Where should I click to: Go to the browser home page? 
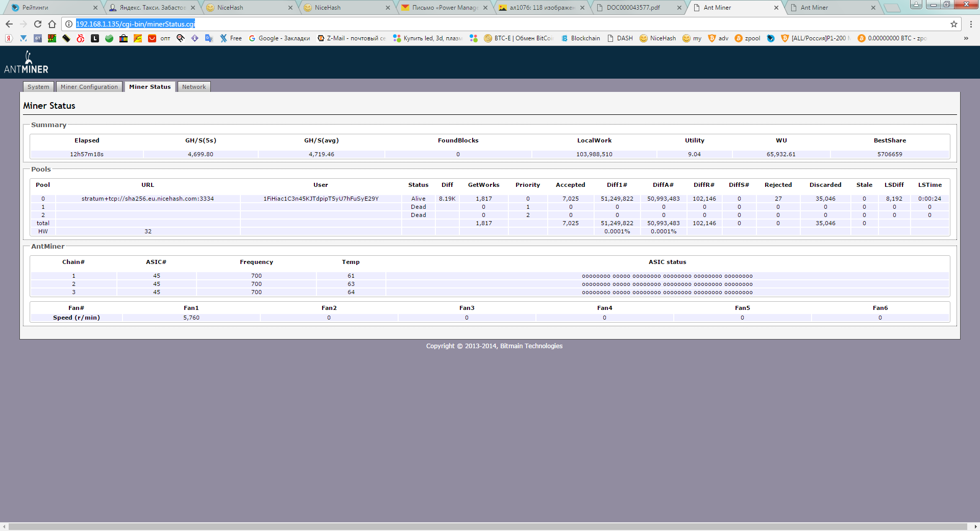pos(52,24)
